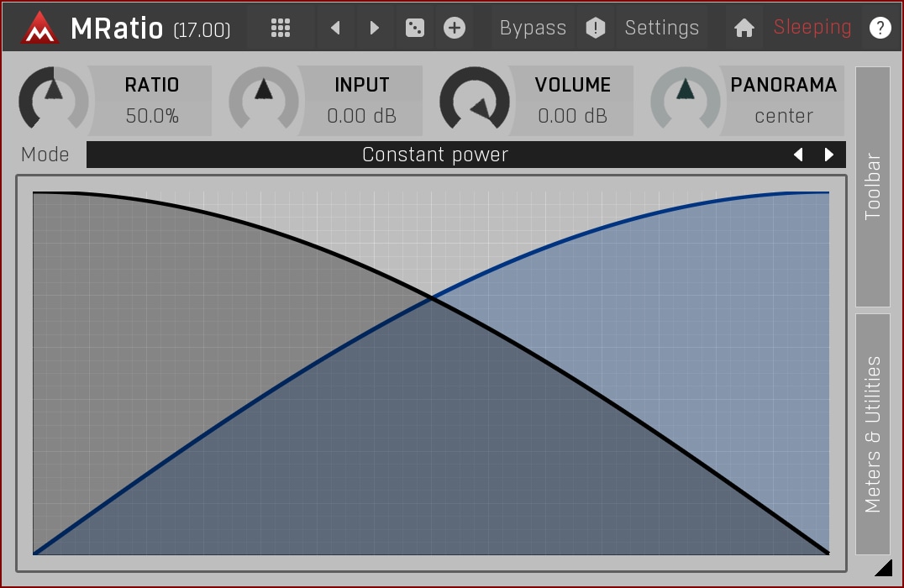This screenshot has width=904, height=588.
Task: Select previous mode with left arrow
Action: (798, 155)
